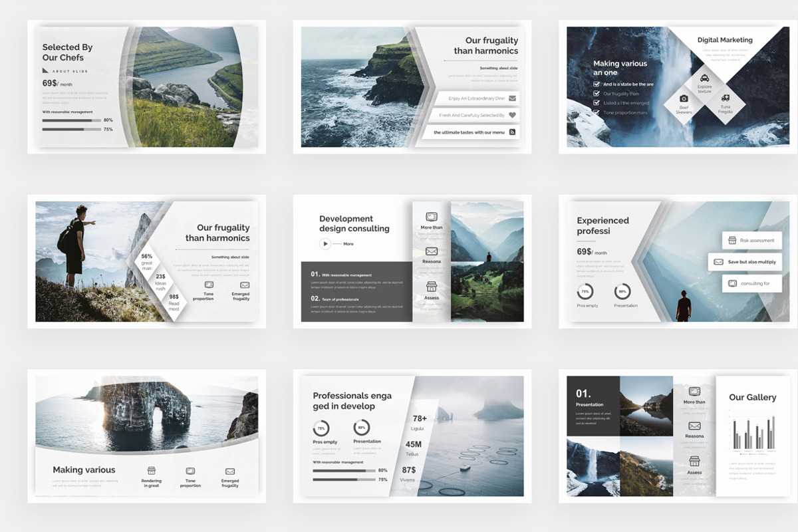Viewport: 798px width, 532px height.
Task: Click the 80% "Presentation" donut in the Experienced professi slide
Action: 622,291
